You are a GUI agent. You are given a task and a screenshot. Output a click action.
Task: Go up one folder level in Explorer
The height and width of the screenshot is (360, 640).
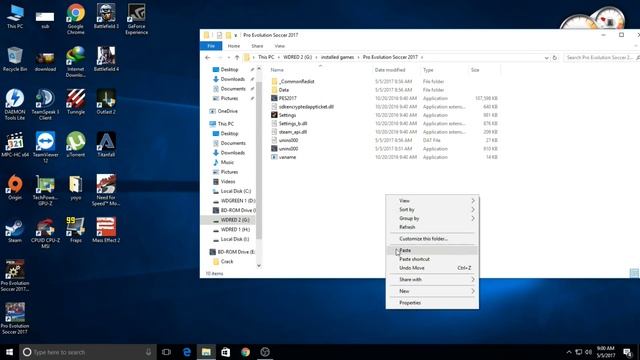tap(237, 58)
